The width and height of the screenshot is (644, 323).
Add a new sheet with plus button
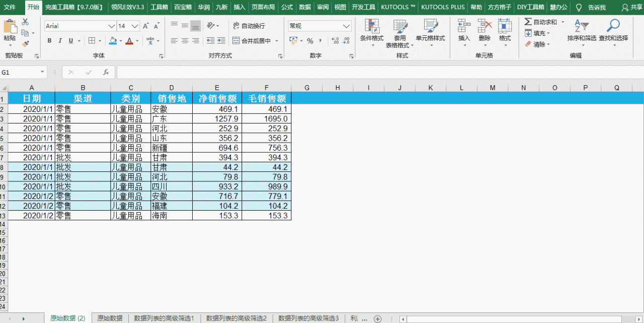coord(378,319)
